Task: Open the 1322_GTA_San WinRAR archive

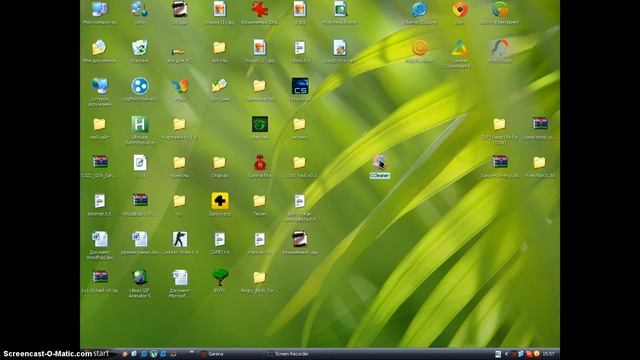Action: coord(100,162)
